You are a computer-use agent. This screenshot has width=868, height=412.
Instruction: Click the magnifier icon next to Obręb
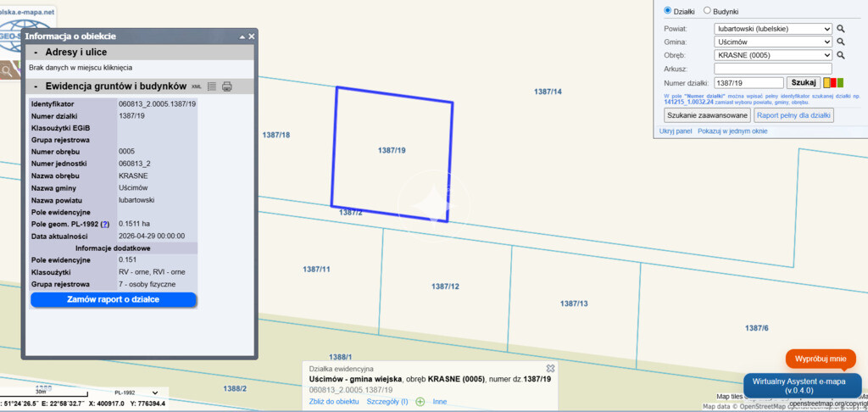(x=841, y=55)
